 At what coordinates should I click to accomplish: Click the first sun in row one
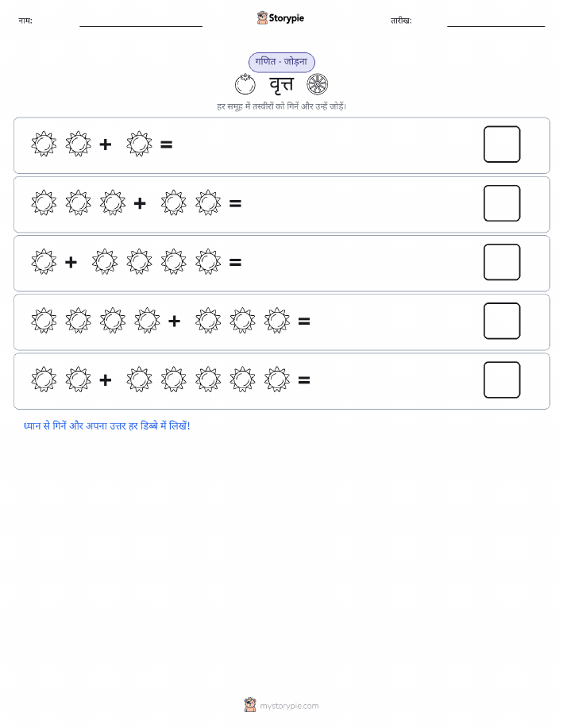click(x=44, y=144)
